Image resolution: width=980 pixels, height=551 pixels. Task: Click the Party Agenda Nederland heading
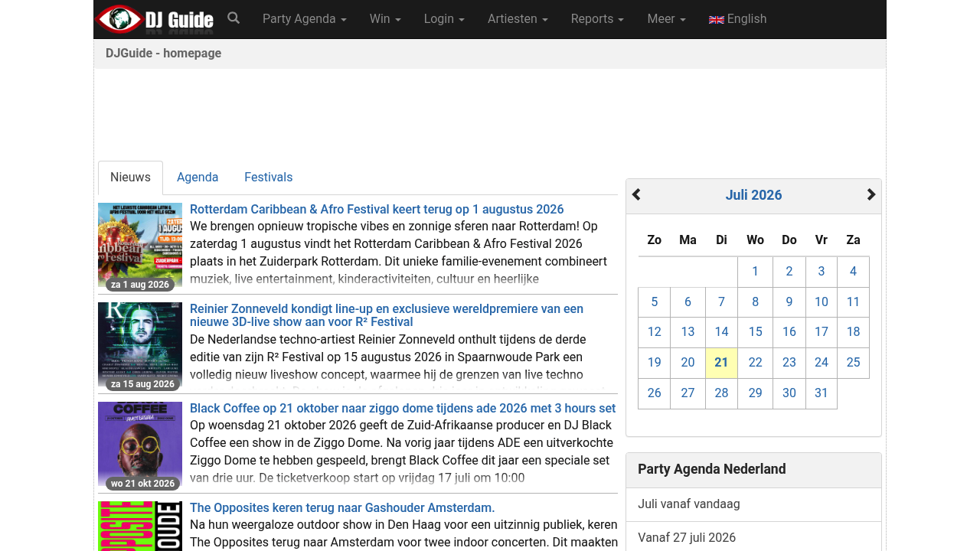tap(712, 469)
